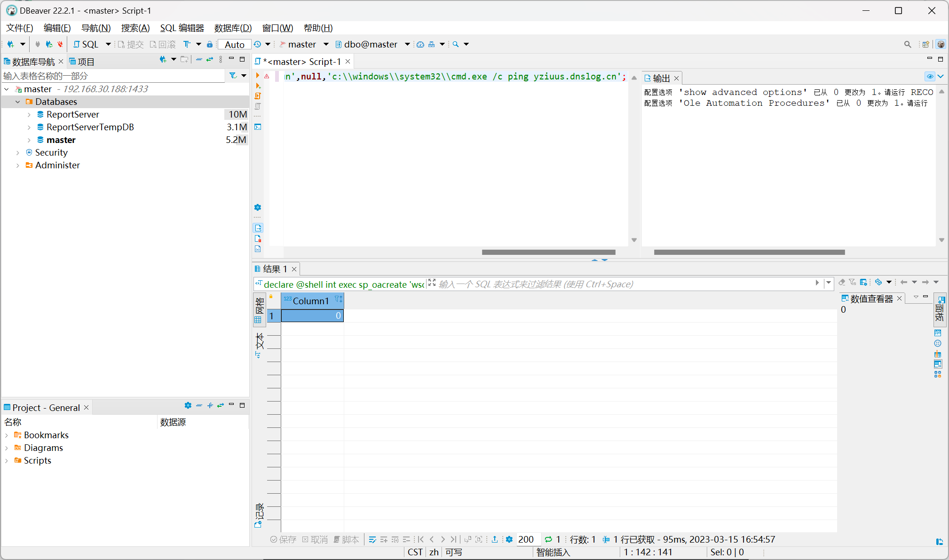Click the red Disconnect icon in main toolbar
This screenshot has width=949, height=560.
pyautogui.click(x=60, y=44)
